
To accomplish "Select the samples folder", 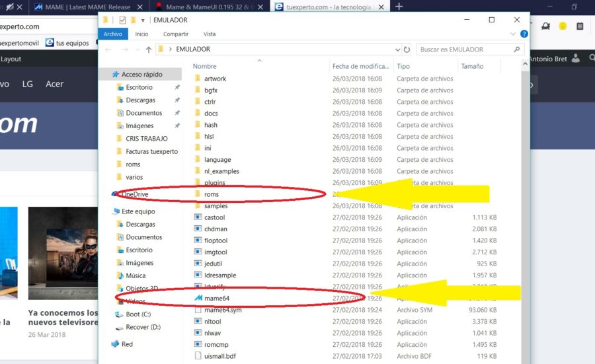I will [216, 206].
